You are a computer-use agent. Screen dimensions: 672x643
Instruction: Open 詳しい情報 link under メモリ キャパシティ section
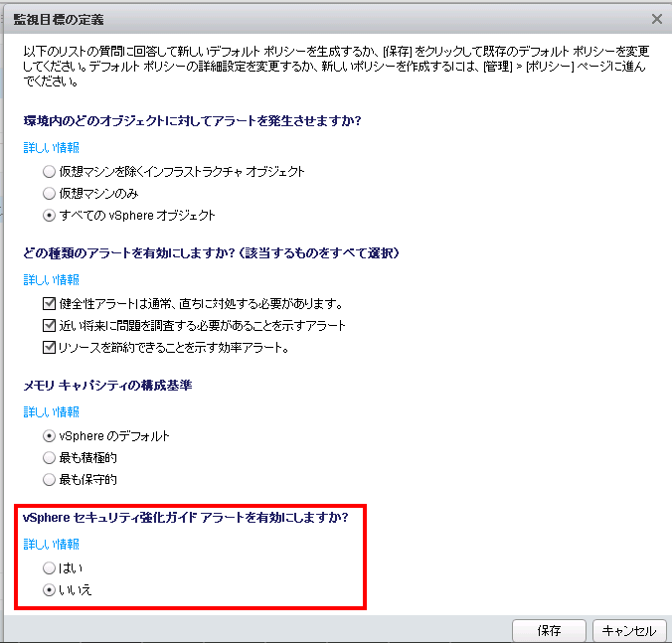[52, 412]
